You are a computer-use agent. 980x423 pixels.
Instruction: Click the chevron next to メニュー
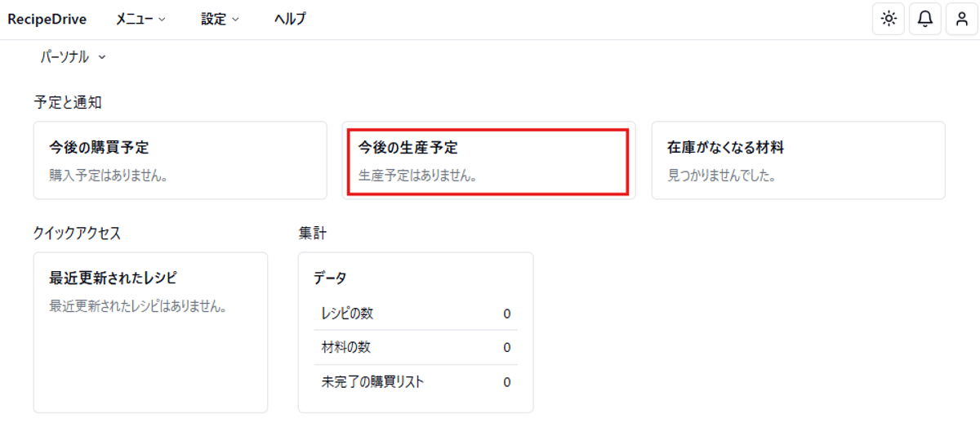pos(162,20)
